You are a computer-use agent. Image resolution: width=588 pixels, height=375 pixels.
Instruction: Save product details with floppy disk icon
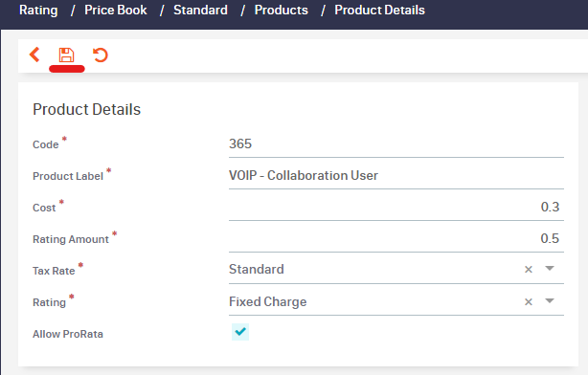click(66, 55)
